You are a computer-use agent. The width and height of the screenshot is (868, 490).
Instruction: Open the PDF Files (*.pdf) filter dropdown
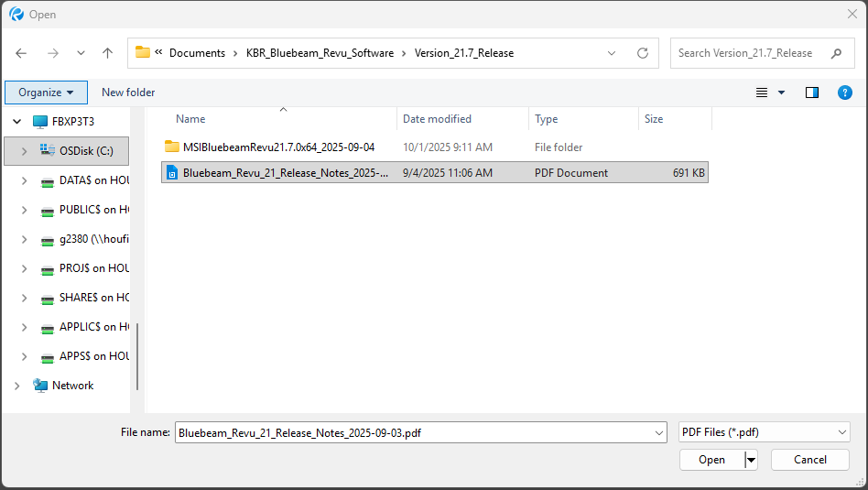764,432
